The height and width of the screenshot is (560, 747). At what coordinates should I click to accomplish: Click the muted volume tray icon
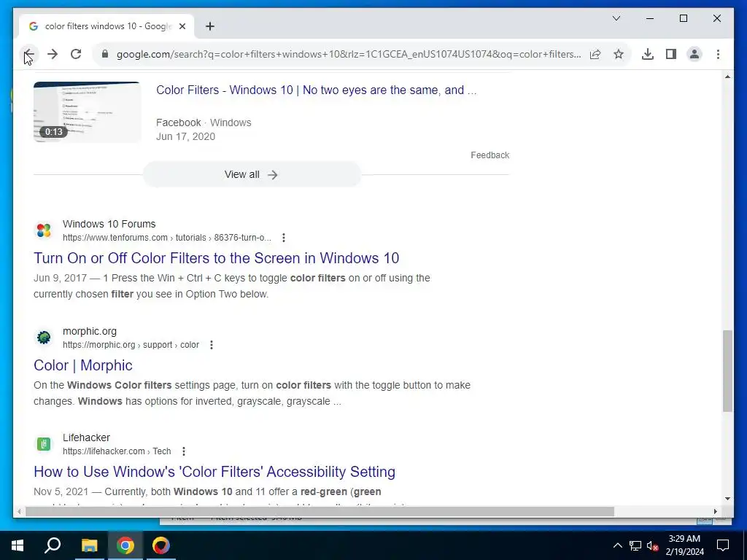tap(653, 545)
